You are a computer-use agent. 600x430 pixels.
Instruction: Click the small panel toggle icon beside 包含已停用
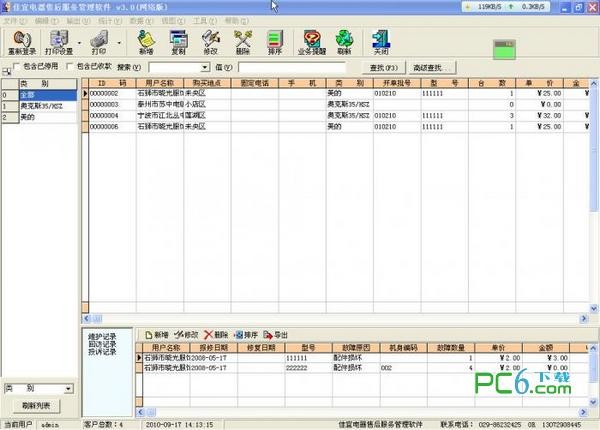6,71
